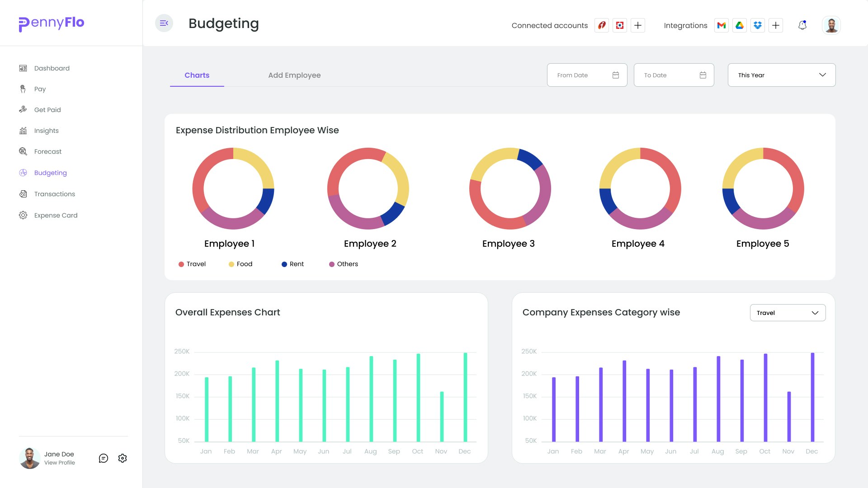This screenshot has width=868, height=488.
Task: Open settings gear in sidebar footer
Action: (123, 458)
